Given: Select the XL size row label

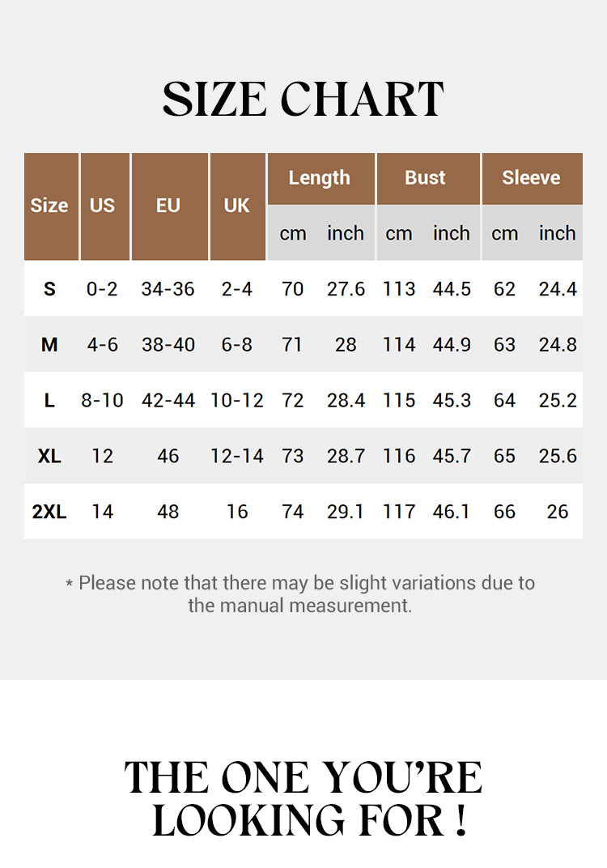Looking at the screenshot, I should (49, 457).
